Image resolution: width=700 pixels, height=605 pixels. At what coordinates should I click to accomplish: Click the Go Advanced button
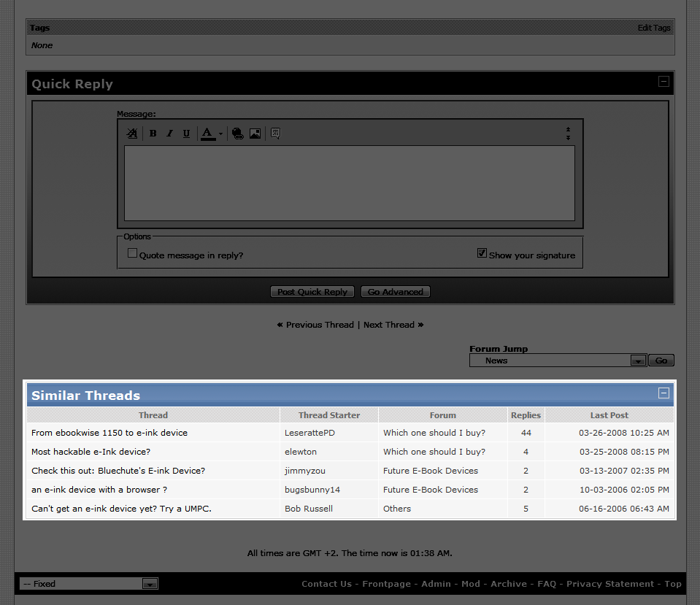click(x=395, y=292)
